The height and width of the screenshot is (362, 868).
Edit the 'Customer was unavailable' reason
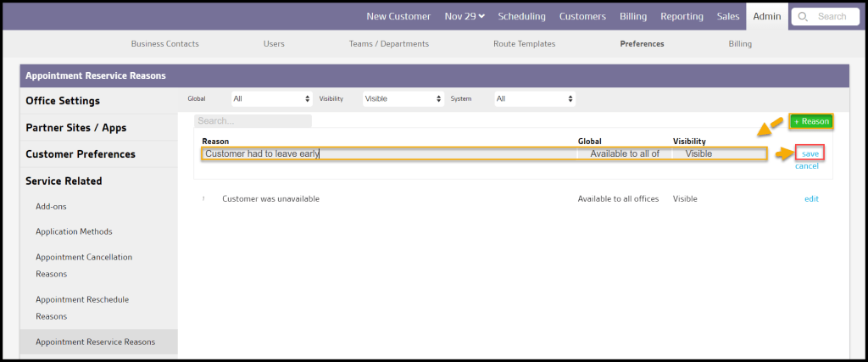pos(811,198)
